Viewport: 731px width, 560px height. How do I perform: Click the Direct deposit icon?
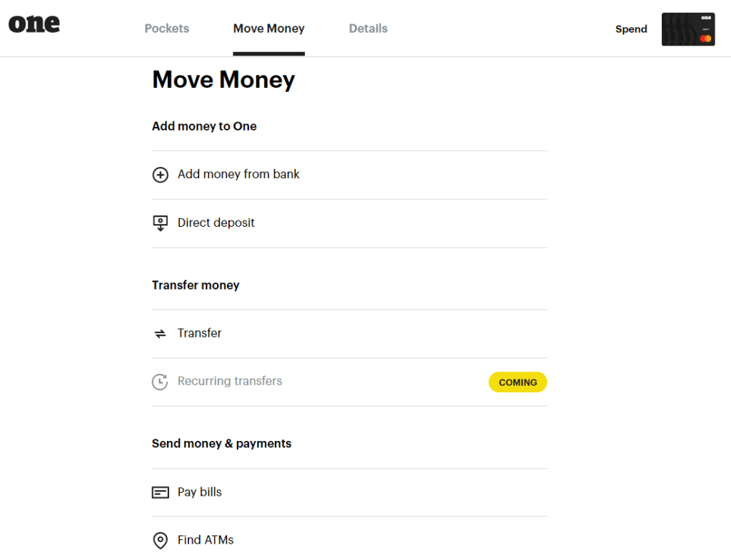[161, 223]
